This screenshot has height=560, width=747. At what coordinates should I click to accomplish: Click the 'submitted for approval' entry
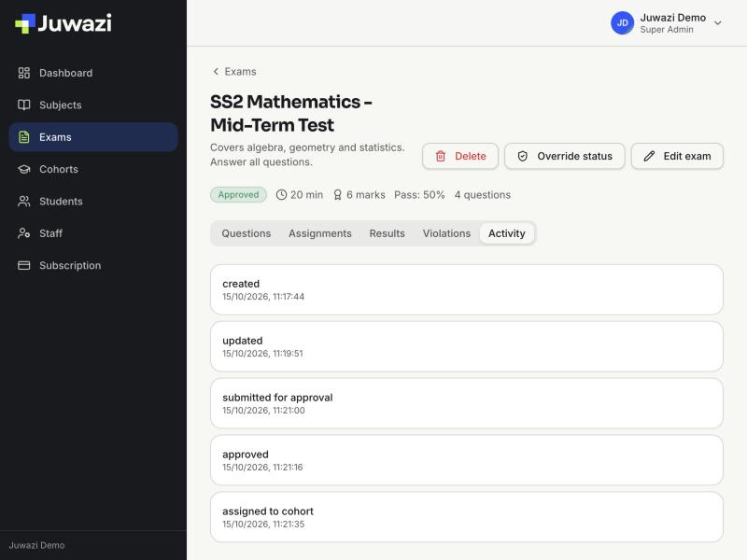[x=466, y=403]
